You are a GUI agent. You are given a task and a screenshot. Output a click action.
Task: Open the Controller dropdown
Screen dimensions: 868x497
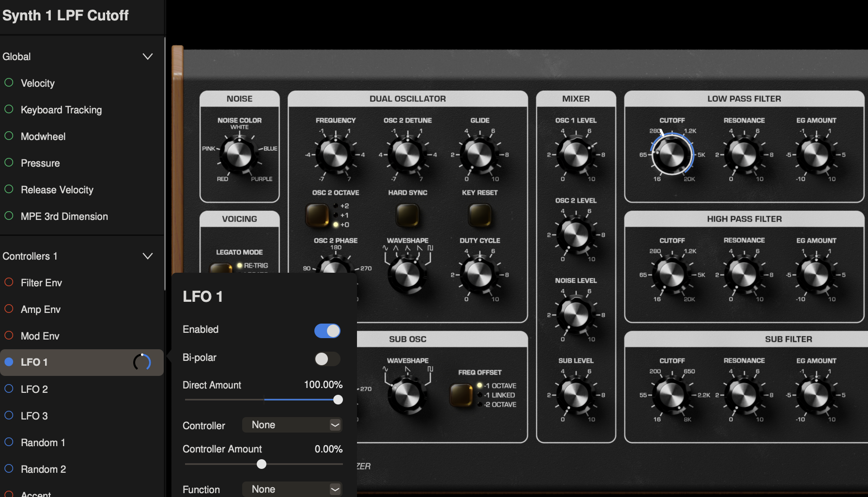(x=293, y=425)
